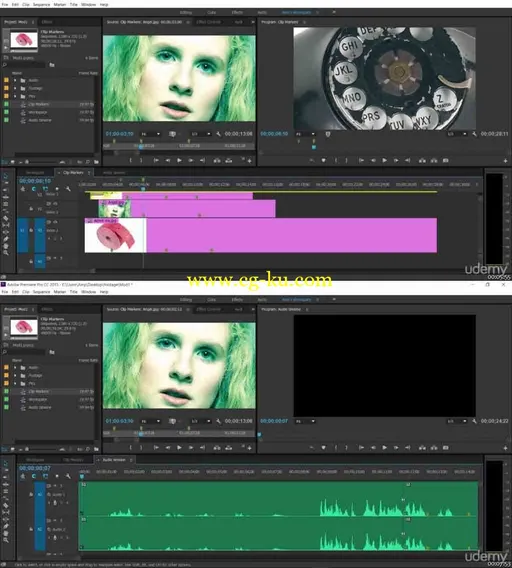Toggle nest-sequence insert mode in Clip Markers timeline
This screenshot has width=512, height=568.
[23, 189]
